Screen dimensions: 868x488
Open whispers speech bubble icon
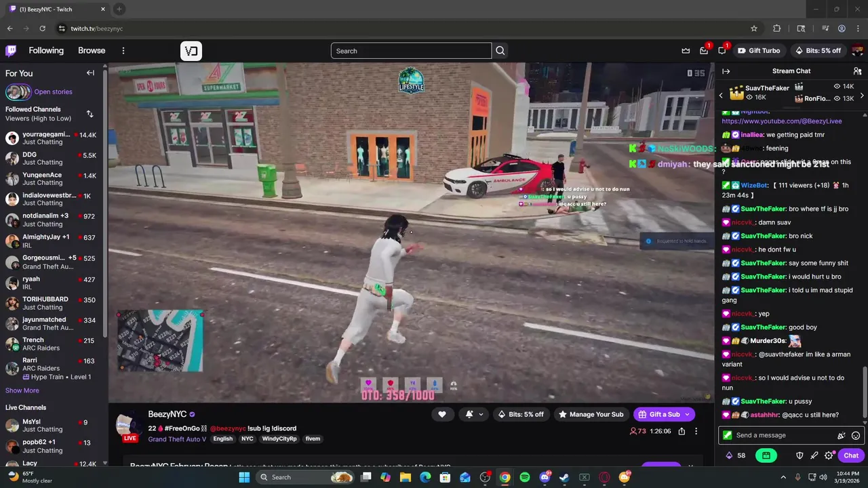click(722, 51)
